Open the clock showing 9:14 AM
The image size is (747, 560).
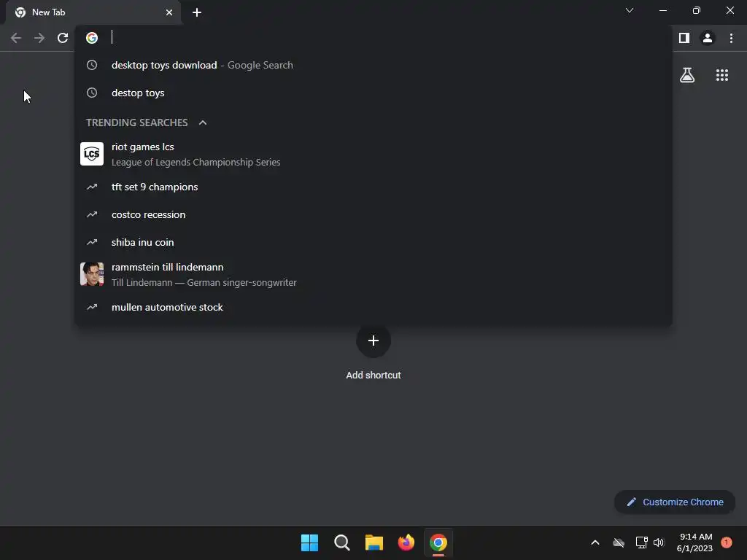click(x=694, y=542)
